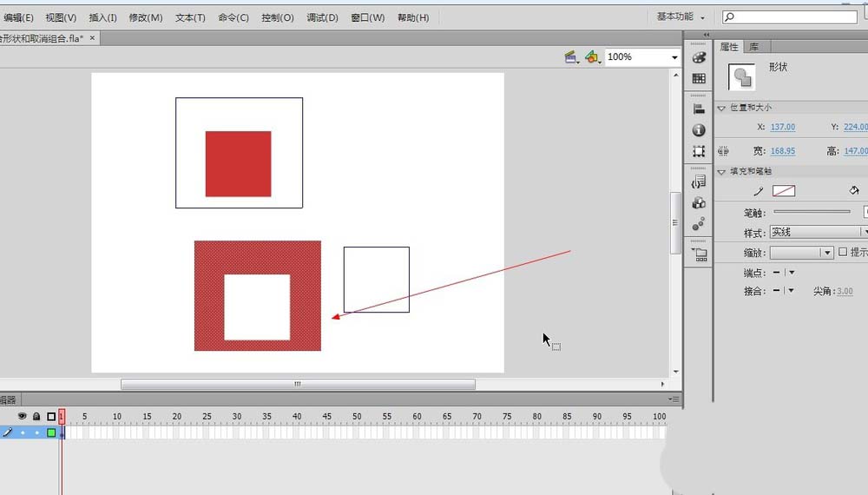Click the stroke color swatch
The image size is (868, 495).
tap(784, 191)
